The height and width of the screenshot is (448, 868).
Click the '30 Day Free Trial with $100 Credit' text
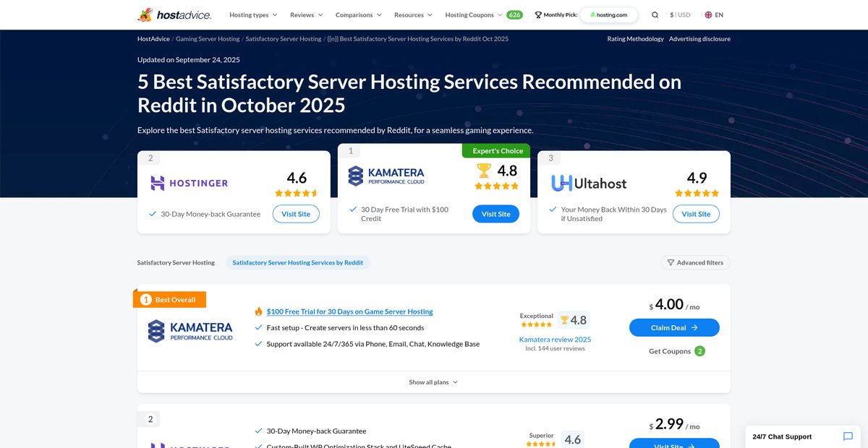point(405,214)
